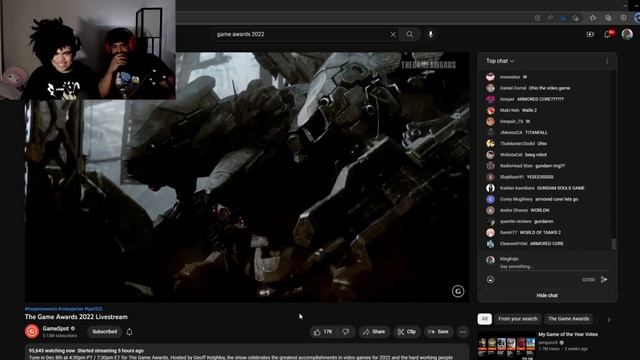This screenshot has height=360, width=640.
Task: Focus the Say something chat input
Action: pos(553,267)
